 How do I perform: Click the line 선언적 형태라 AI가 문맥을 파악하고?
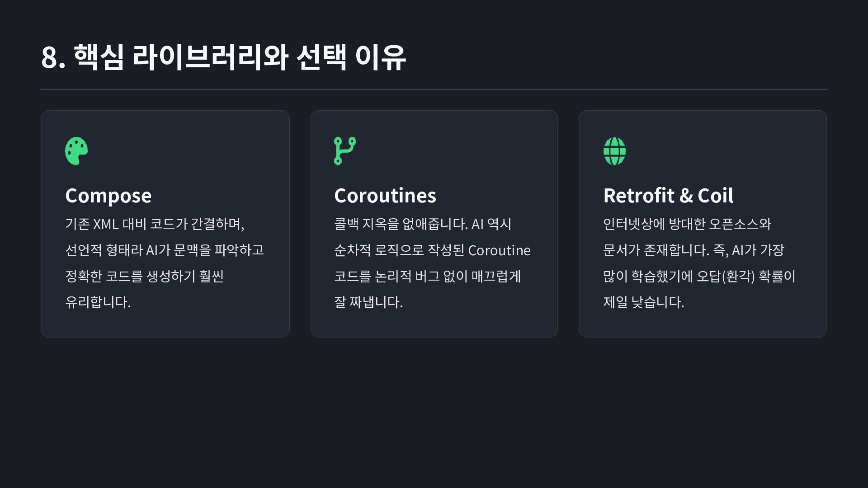click(x=165, y=250)
